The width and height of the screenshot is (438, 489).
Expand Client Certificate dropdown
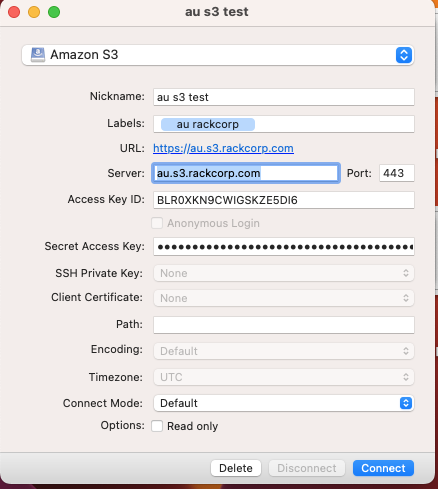pyautogui.click(x=284, y=298)
